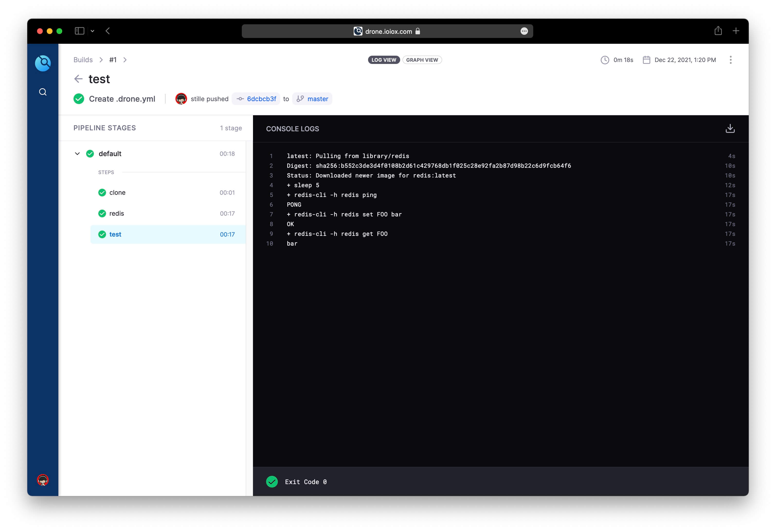Switch to Graph View
The height and width of the screenshot is (532, 776).
tap(422, 60)
